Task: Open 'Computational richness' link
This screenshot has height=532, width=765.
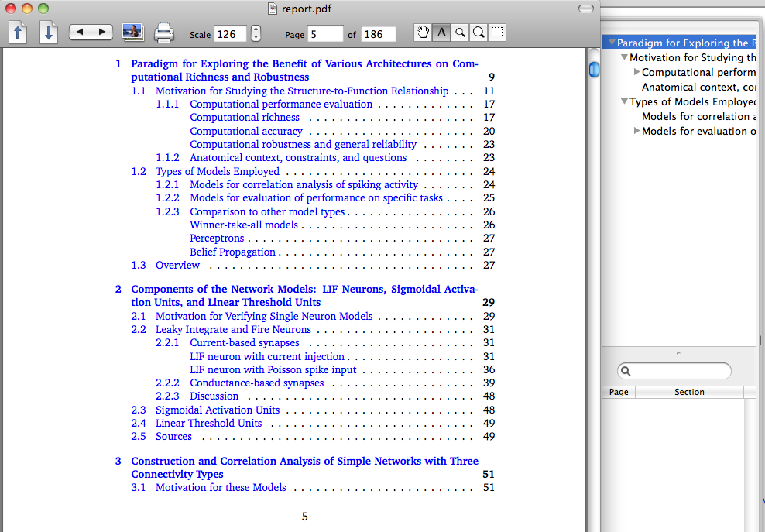Action: (245, 117)
